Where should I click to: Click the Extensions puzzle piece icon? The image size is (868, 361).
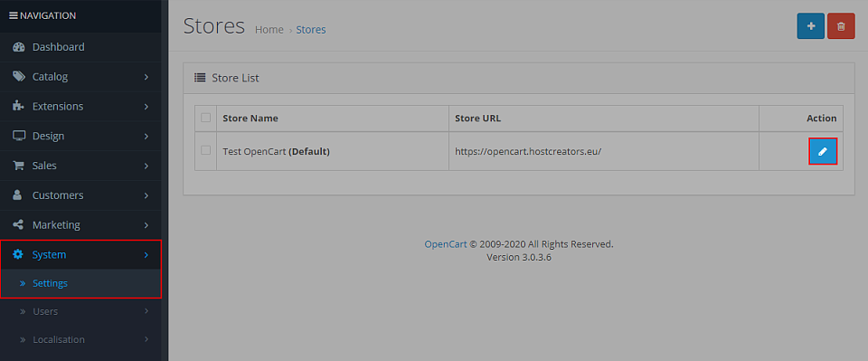[x=18, y=106]
